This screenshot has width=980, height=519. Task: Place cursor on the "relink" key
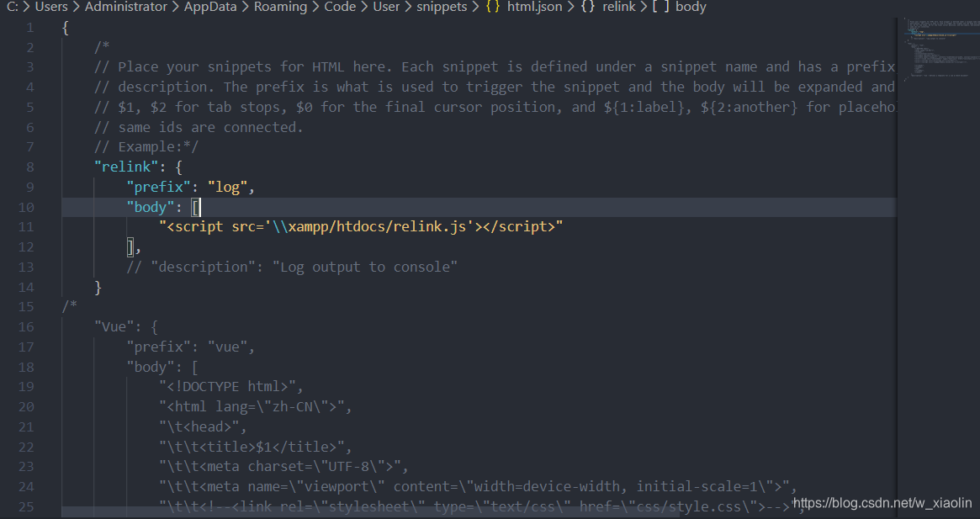click(126, 167)
